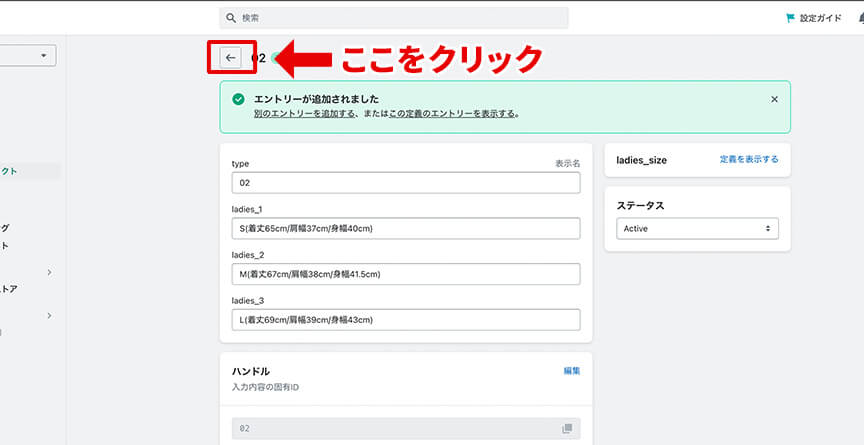Click the 表示名 label
The width and height of the screenshot is (864, 445).
click(x=568, y=164)
